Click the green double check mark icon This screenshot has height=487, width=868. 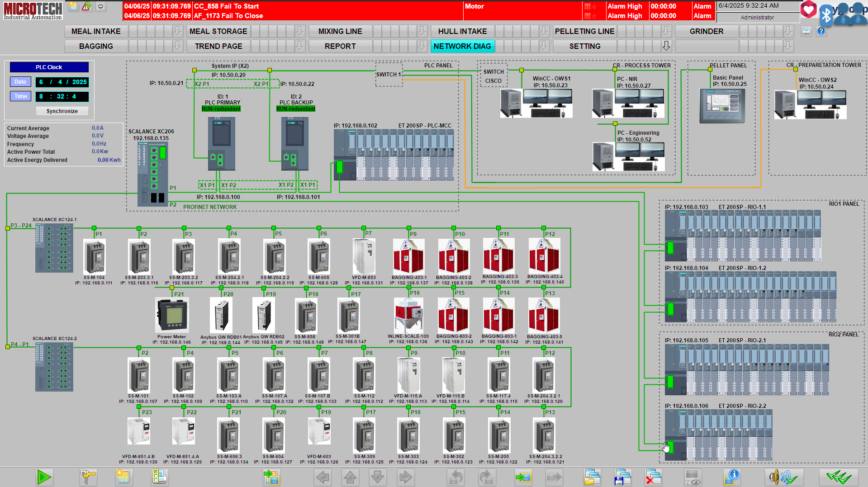[839, 477]
